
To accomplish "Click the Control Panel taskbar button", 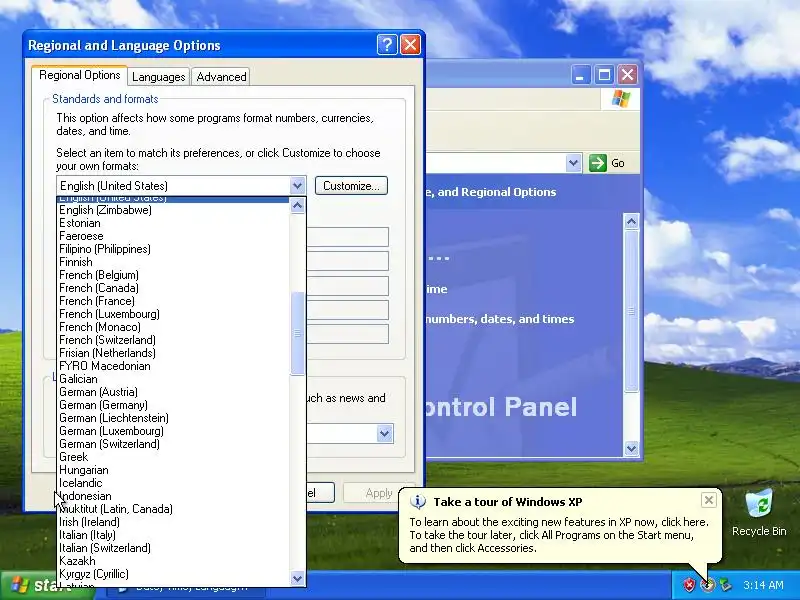I will [x=186, y=589].
